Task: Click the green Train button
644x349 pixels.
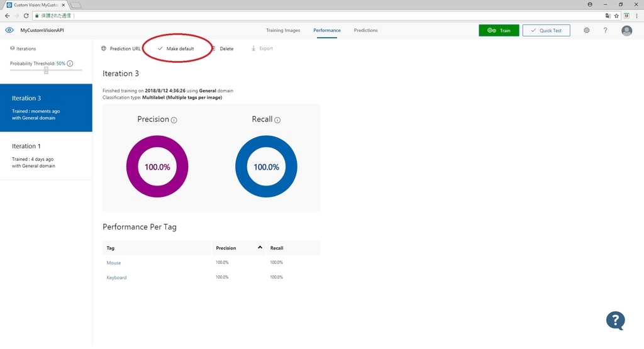Action: pos(499,30)
